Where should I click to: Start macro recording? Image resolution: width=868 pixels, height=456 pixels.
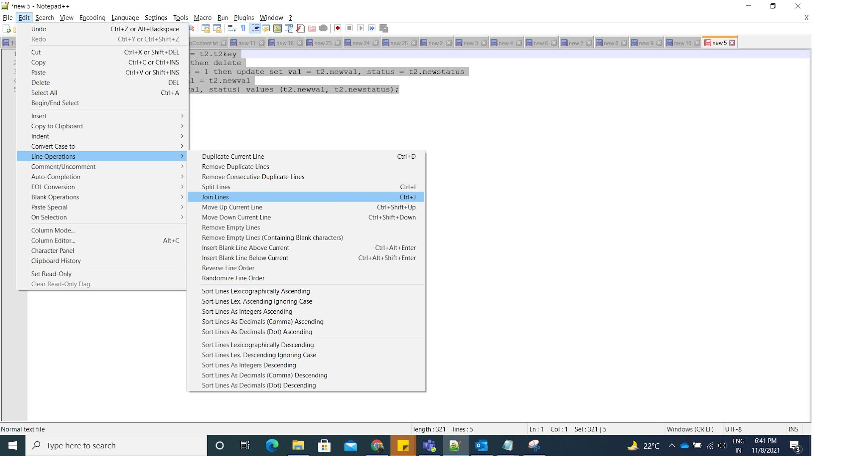click(x=338, y=28)
